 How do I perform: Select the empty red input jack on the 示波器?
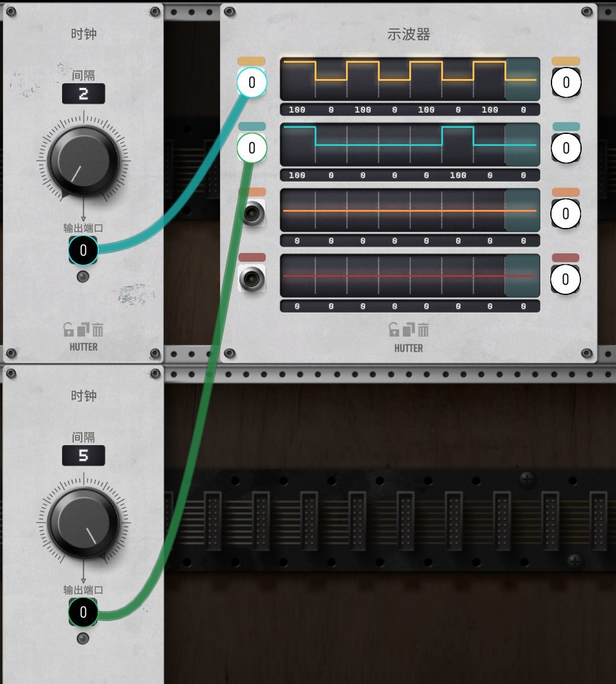[252, 279]
